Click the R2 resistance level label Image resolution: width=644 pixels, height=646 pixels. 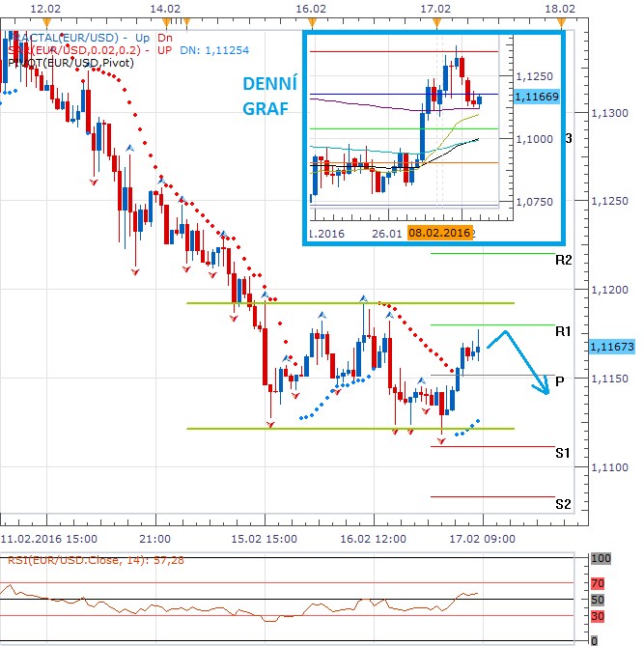(564, 261)
